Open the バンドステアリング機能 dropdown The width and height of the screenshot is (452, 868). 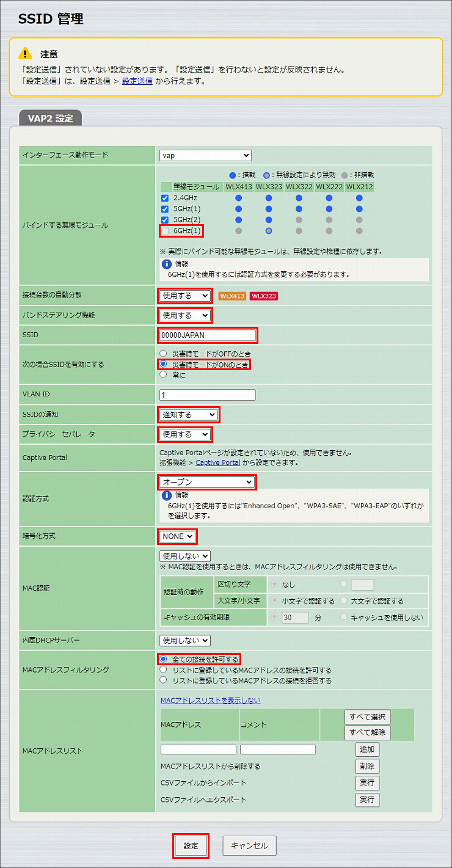click(x=185, y=316)
